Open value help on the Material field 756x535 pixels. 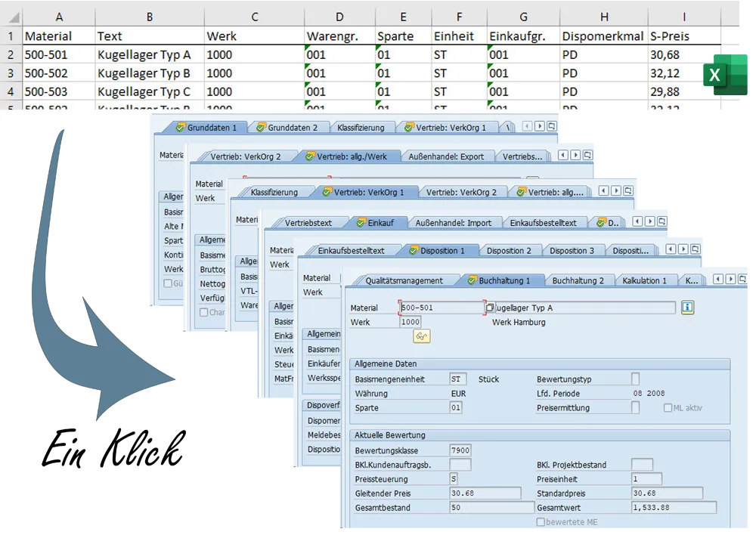coord(489,307)
